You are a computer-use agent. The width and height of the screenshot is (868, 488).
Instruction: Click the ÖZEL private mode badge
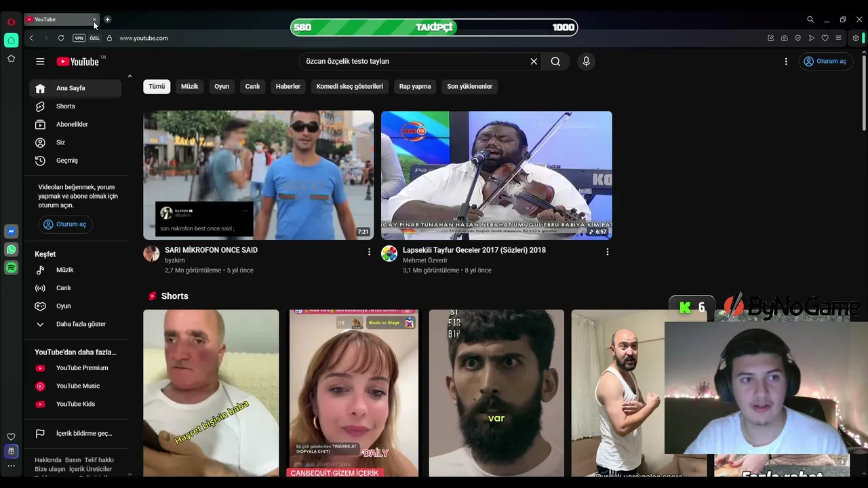point(94,38)
